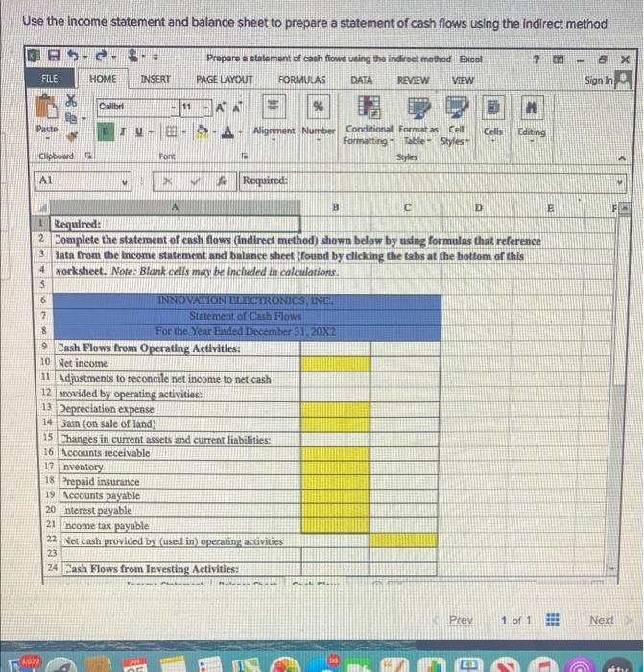This screenshot has height=672, width=644.
Task: Click the Undo arrow icon
Action: coord(74,56)
